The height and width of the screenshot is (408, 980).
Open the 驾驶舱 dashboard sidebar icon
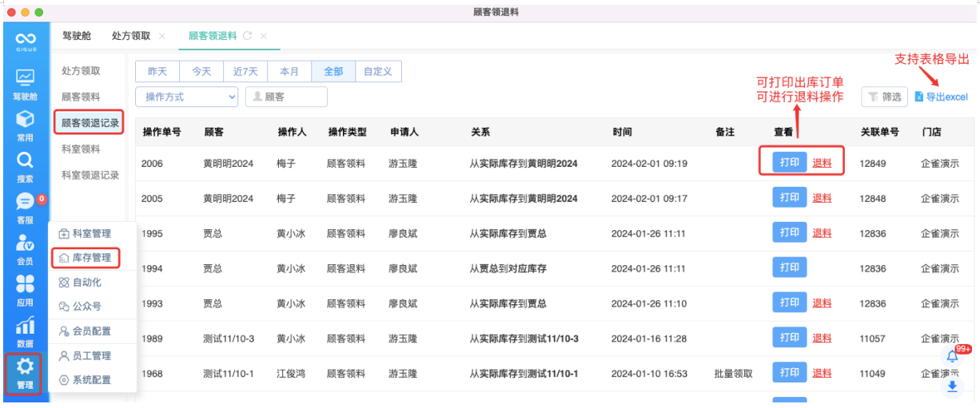click(x=25, y=84)
